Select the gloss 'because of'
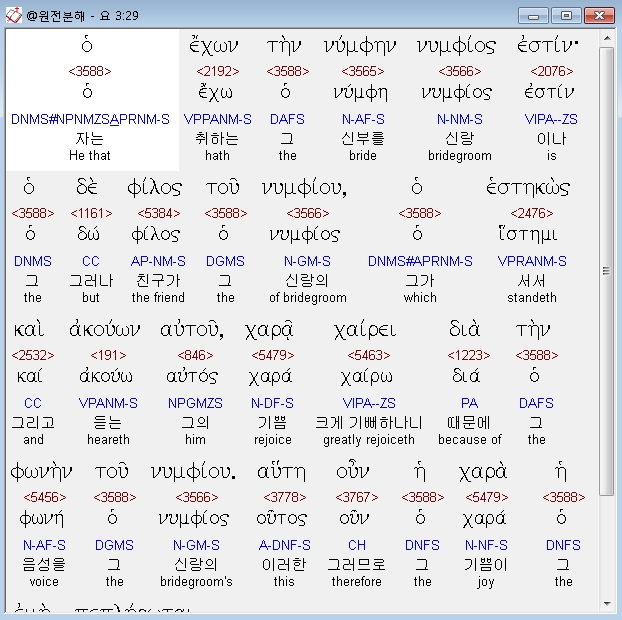 470,440
